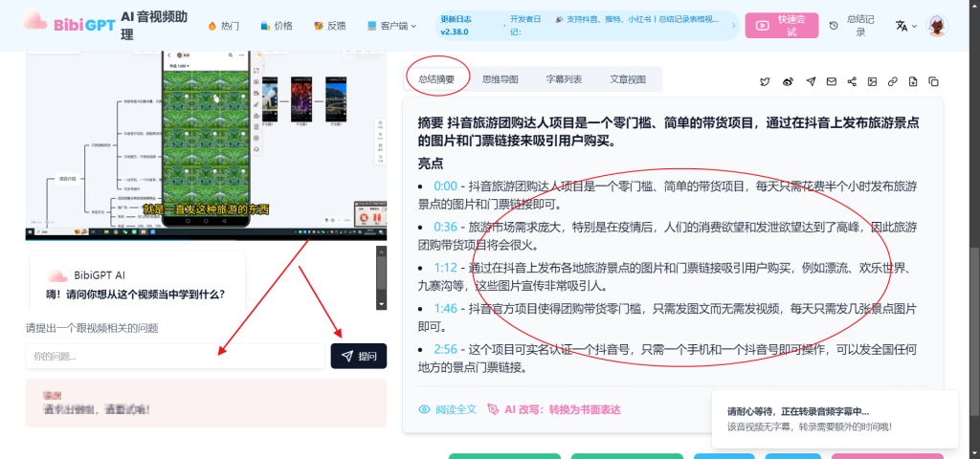
Task: Jump to the 1:12 timestamp link
Action: point(445,268)
